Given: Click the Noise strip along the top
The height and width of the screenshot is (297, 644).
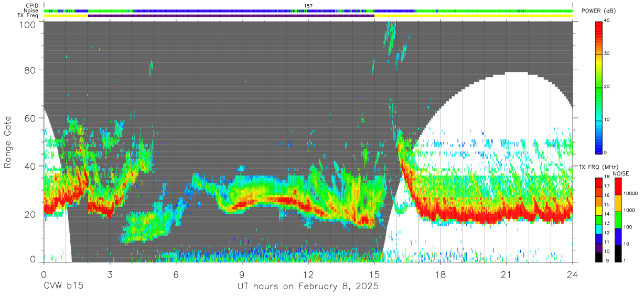Looking at the screenshot, I should click(308, 10).
